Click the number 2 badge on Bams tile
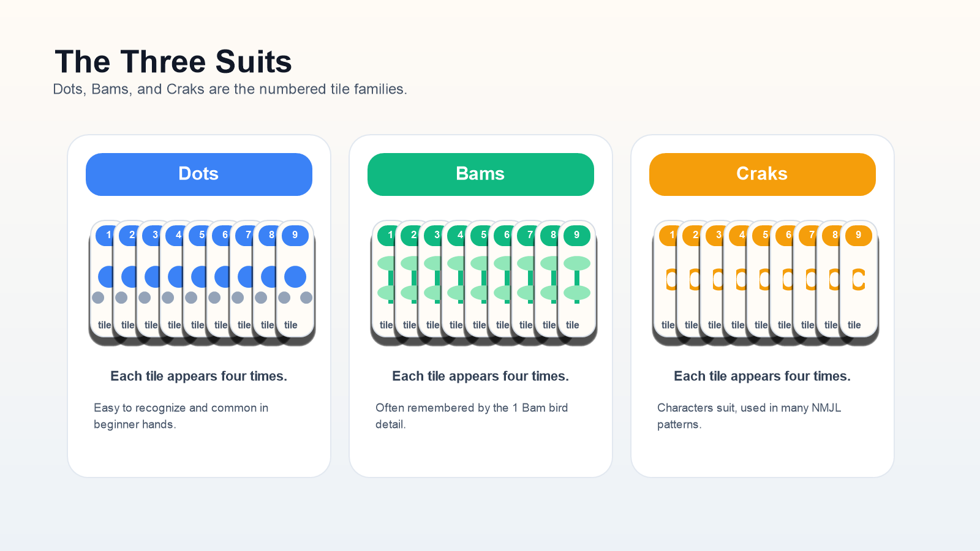 tap(409, 235)
